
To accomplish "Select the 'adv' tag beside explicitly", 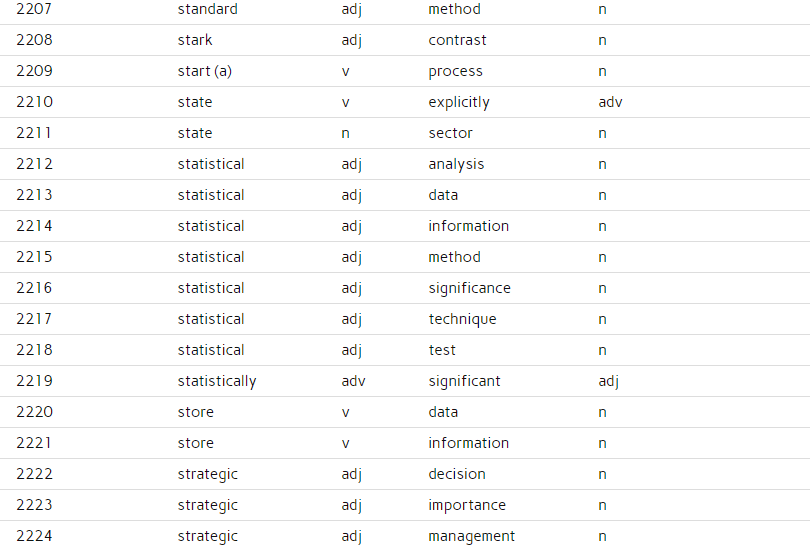I will 610,102.
